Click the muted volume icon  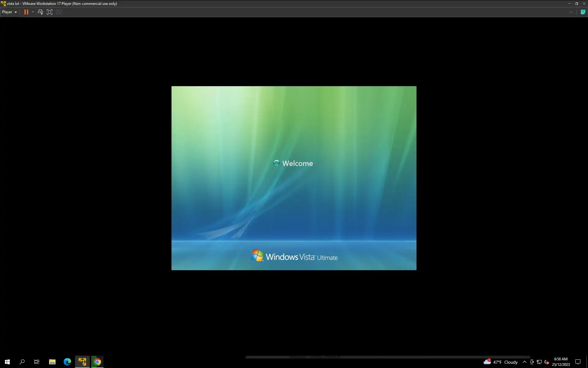coord(546,362)
